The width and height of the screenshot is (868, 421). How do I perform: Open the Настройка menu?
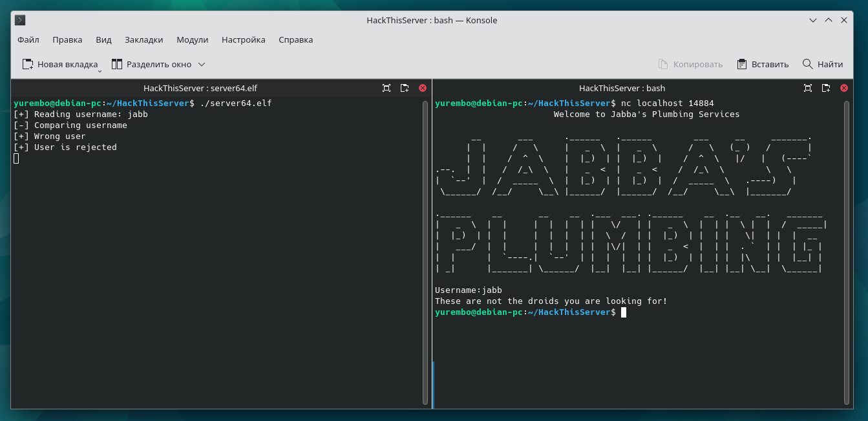pyautogui.click(x=243, y=39)
